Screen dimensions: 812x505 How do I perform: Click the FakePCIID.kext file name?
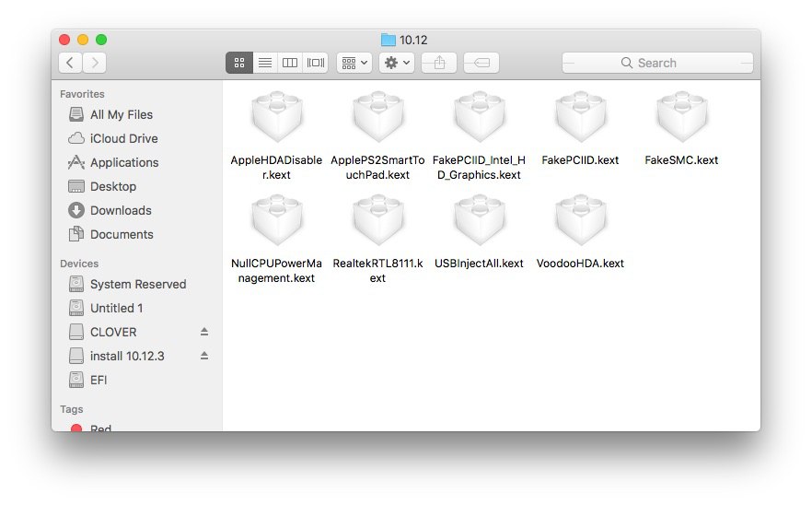(x=580, y=160)
